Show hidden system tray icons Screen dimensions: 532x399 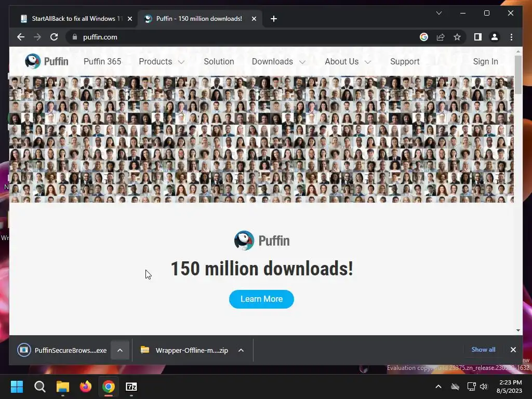tap(438, 387)
